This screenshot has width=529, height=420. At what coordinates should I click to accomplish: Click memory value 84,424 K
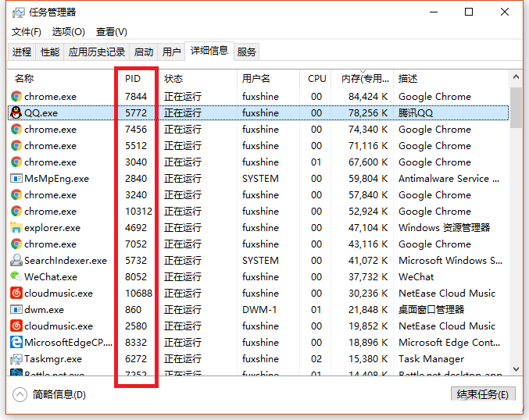point(368,97)
